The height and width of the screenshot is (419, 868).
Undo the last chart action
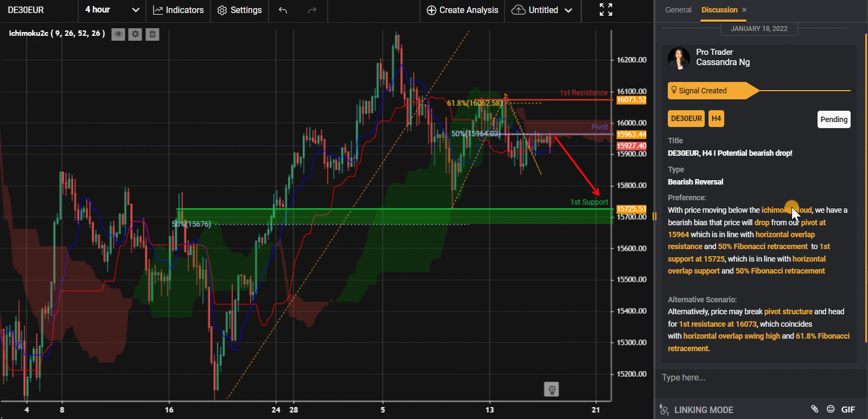pyautogui.click(x=283, y=10)
